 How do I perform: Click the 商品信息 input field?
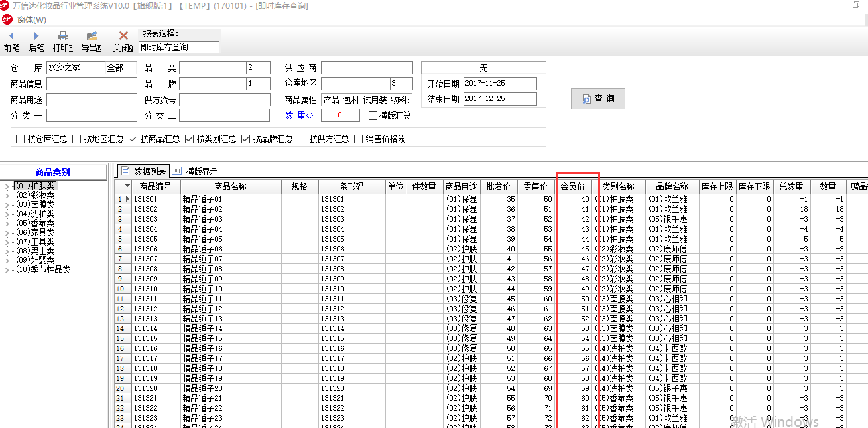(92, 84)
